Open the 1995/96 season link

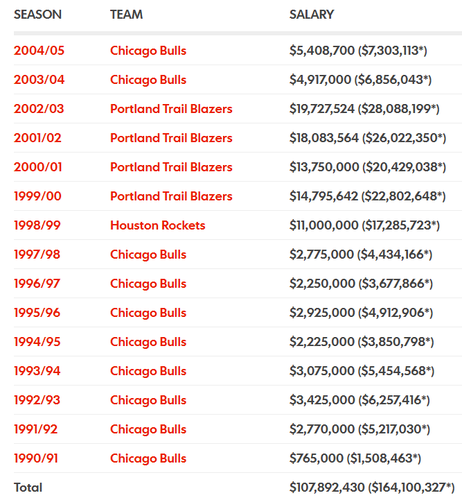(x=37, y=312)
